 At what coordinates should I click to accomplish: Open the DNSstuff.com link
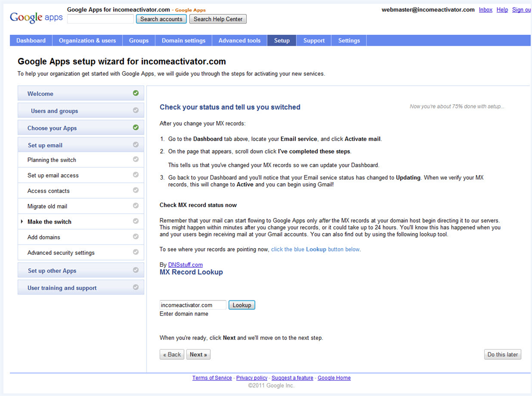pos(185,265)
